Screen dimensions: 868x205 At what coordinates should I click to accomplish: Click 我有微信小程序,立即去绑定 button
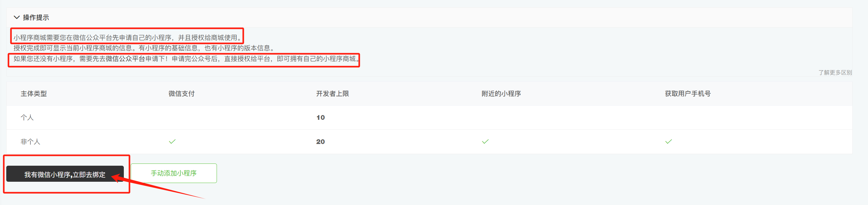click(65, 174)
